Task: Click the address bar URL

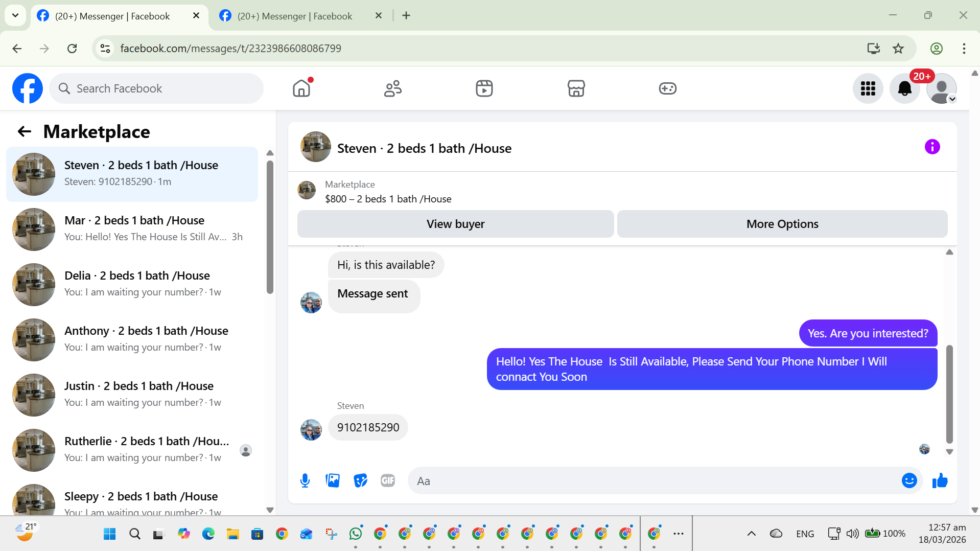Action: [x=230, y=49]
